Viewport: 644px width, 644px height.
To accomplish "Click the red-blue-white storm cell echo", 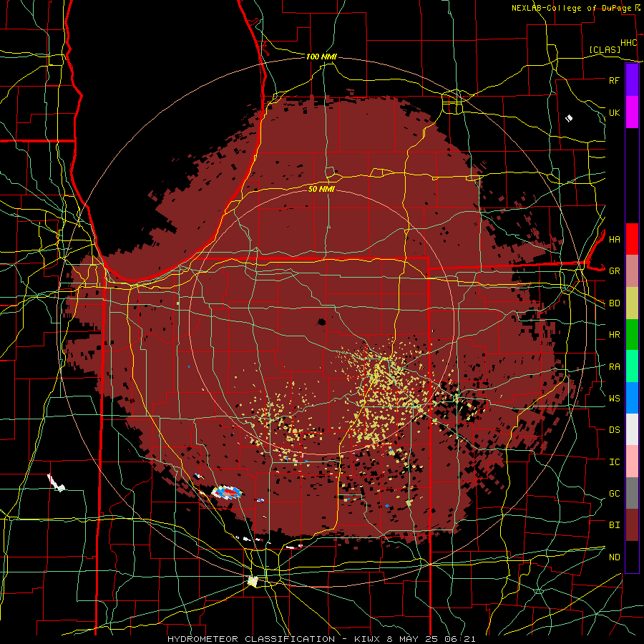I will 226,492.
